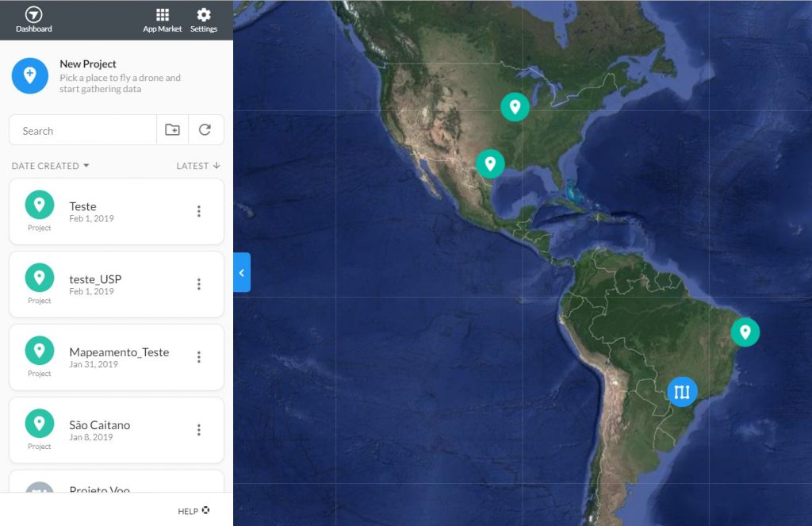
Task: Collapse the sidebar with the blue arrow tab
Action: (242, 273)
